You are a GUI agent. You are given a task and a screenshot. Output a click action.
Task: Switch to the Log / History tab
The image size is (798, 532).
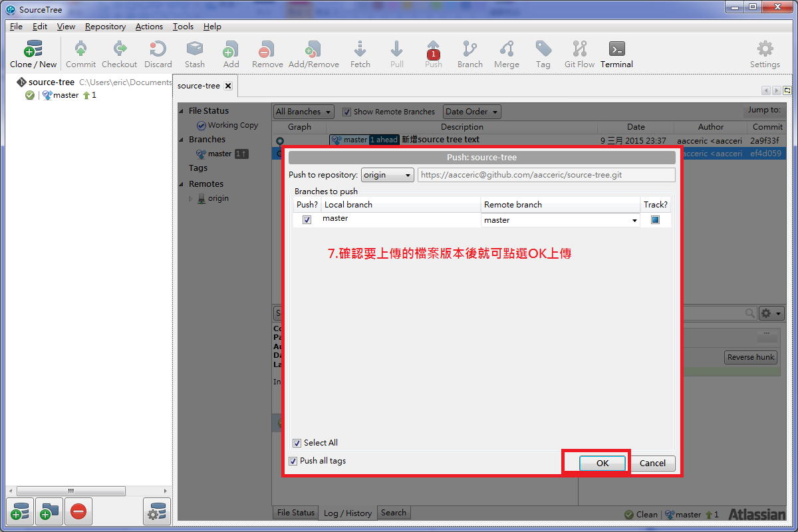pyautogui.click(x=348, y=513)
